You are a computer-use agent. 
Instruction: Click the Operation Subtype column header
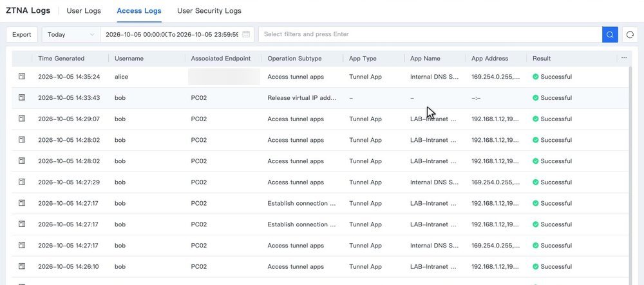coord(294,59)
